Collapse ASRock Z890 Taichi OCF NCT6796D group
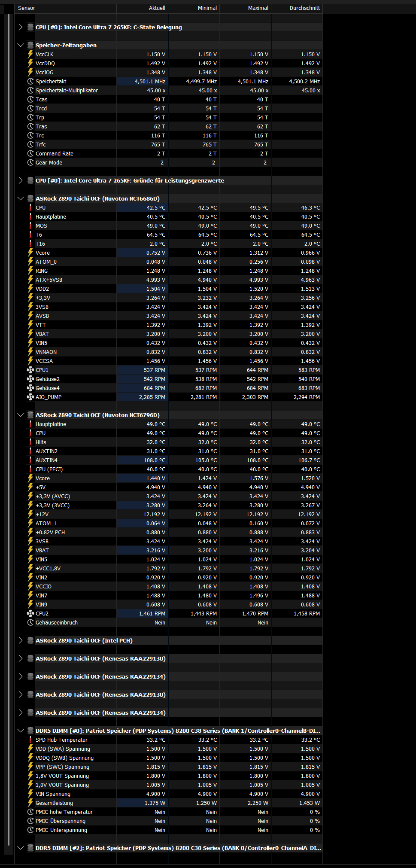The height and width of the screenshot is (868, 416). [x=20, y=415]
